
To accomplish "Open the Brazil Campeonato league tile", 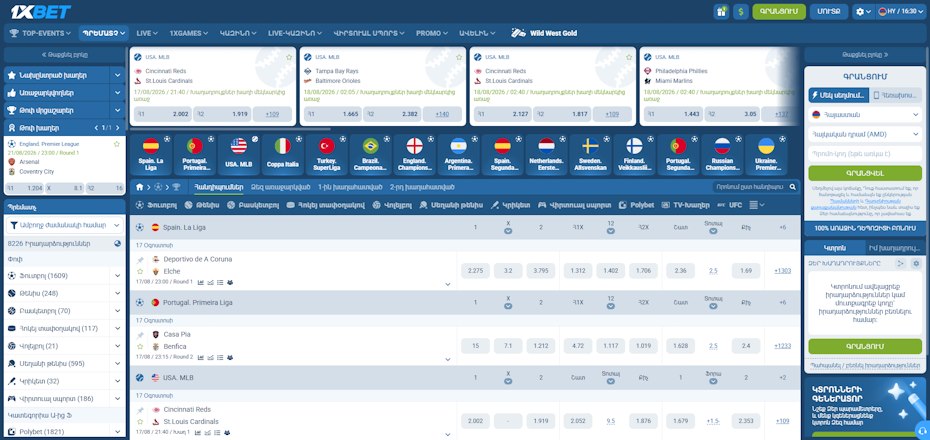I will point(371,155).
